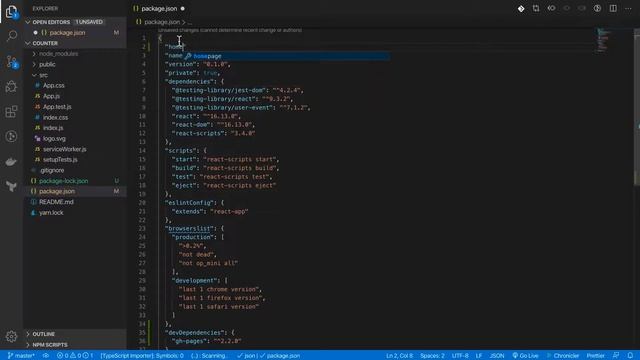Open the Source Control view
This screenshot has height=360, width=640.
[x=11, y=62]
